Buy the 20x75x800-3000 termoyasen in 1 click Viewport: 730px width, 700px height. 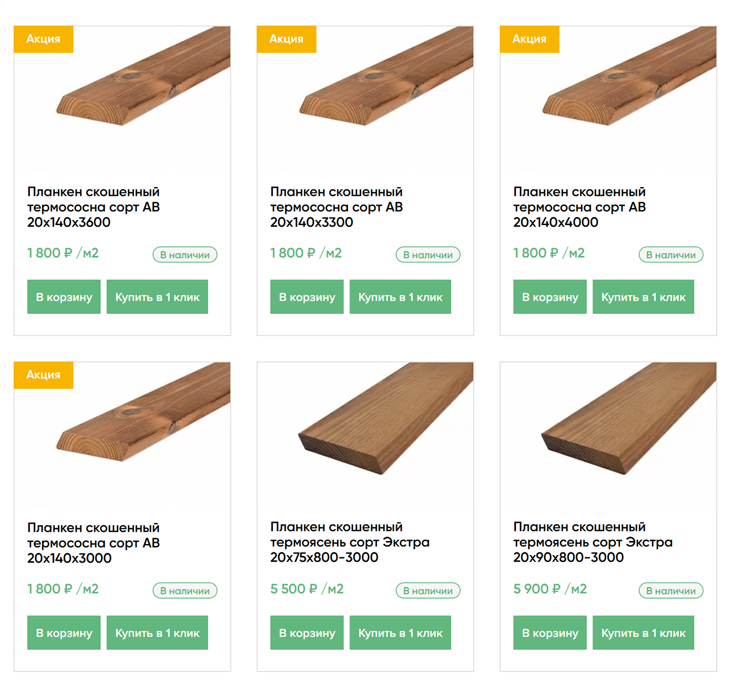(400, 633)
